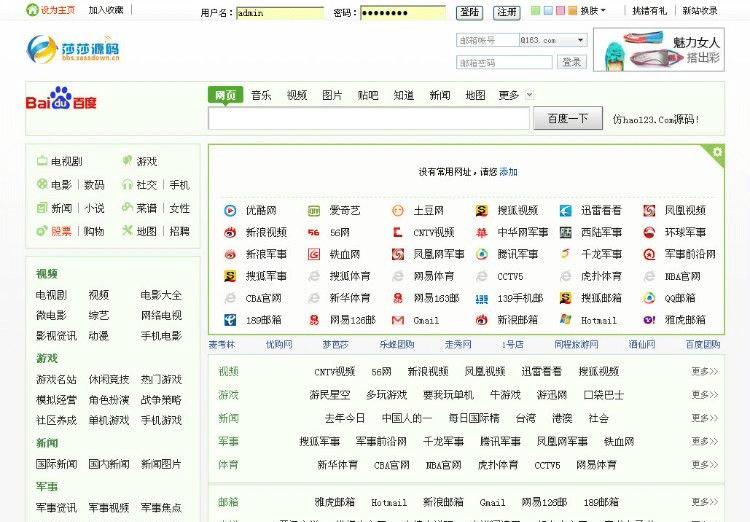The height and width of the screenshot is (522, 750).
Task: Expand 更多>> in the 军事 row
Action: [705, 441]
